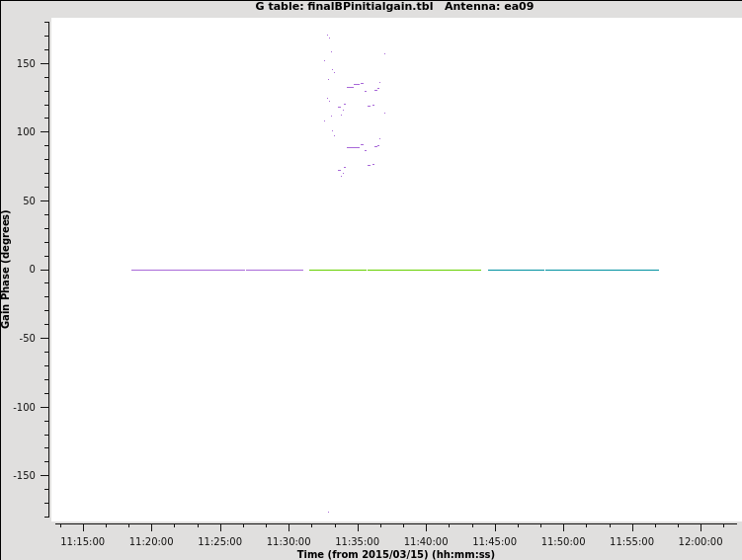Viewport: 742px width, 560px height.
Task: Click the isolated data point near -180 degrees
Action: click(328, 512)
